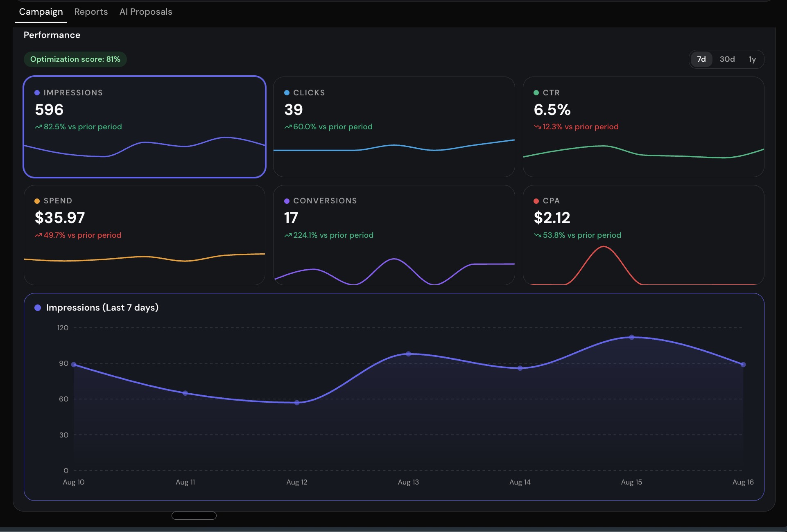Click the 82.5% vs prior period text
Viewport: 787px width, 532px height.
click(83, 127)
